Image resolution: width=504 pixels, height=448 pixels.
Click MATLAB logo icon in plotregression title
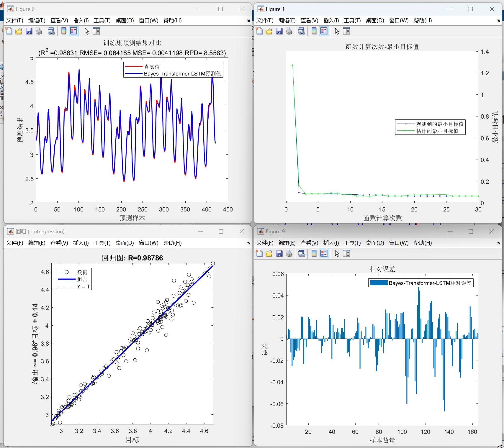pyautogui.click(x=10, y=232)
